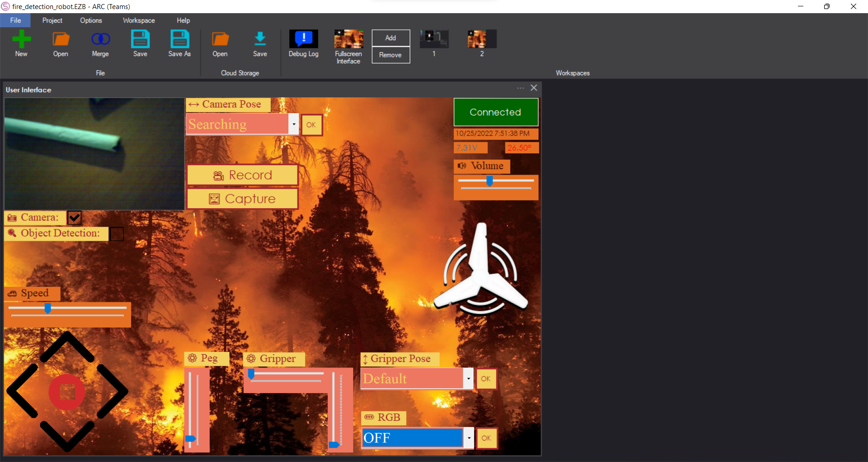The height and width of the screenshot is (462, 868).
Task: Save the project to Cloud Storage
Action: click(x=260, y=43)
